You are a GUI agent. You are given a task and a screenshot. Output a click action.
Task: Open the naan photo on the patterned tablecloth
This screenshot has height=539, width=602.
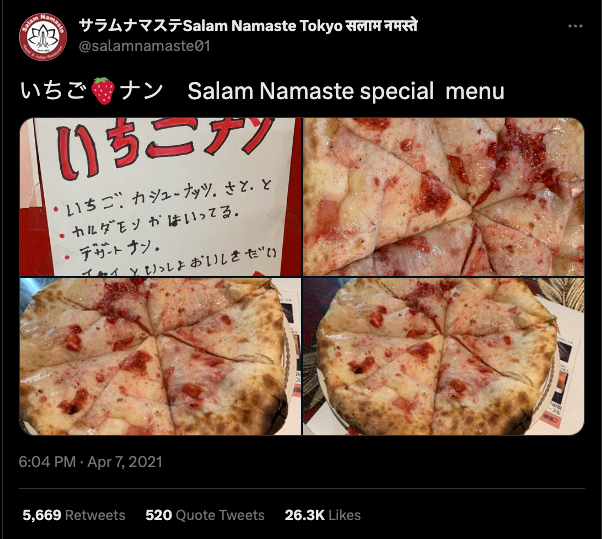coord(443,357)
